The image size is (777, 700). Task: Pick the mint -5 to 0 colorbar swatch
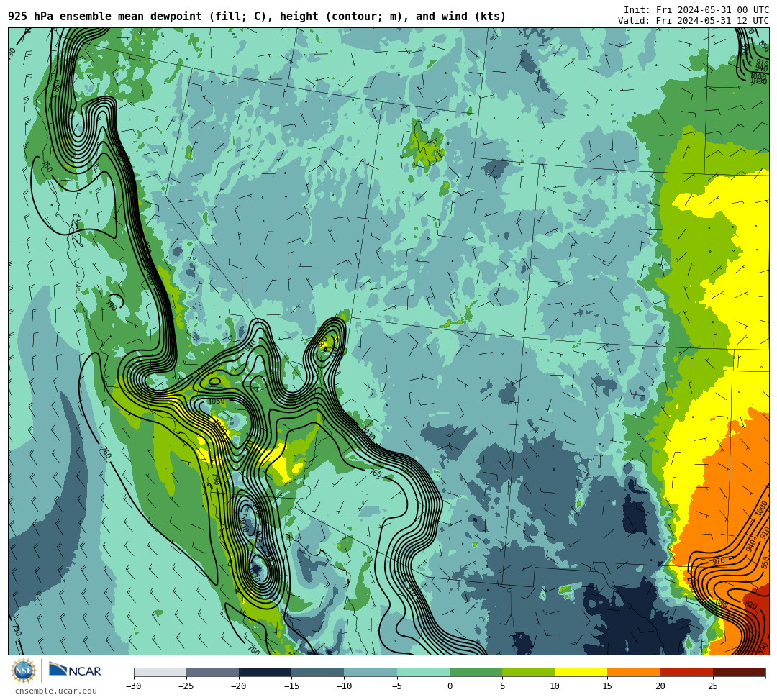click(423, 672)
